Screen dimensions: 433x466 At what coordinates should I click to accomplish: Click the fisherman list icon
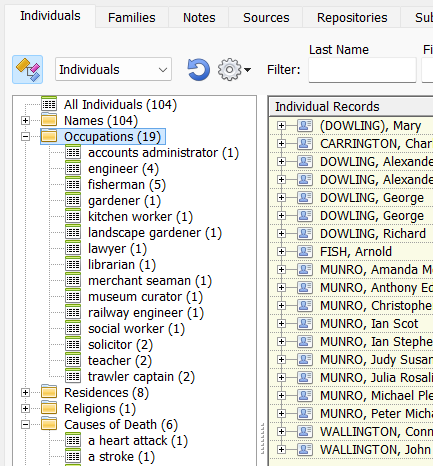[73, 184]
